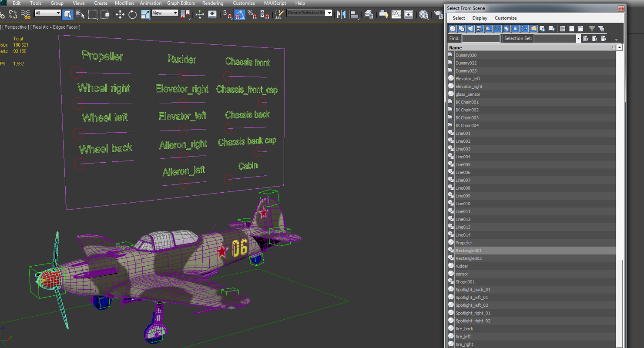
Task: Toggle Spinner Snap
Action: 265,14
